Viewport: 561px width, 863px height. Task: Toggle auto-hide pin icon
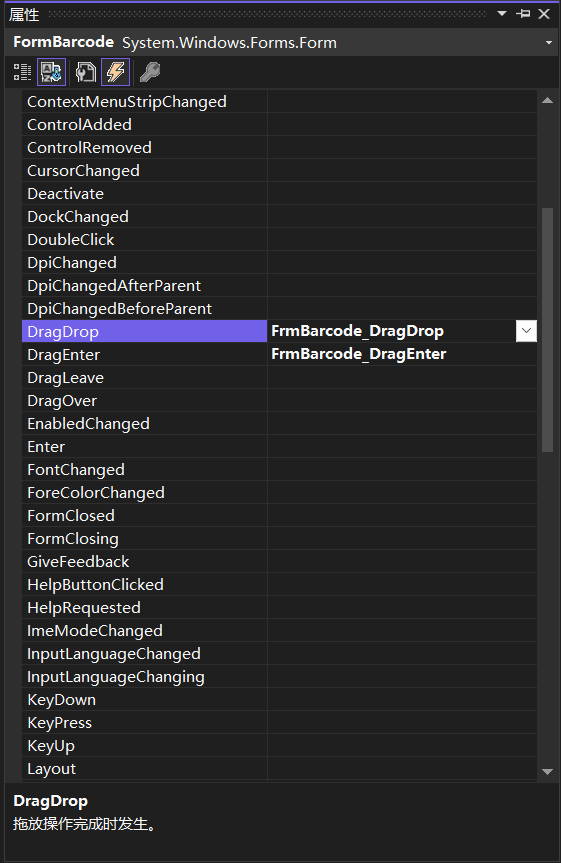coord(523,13)
